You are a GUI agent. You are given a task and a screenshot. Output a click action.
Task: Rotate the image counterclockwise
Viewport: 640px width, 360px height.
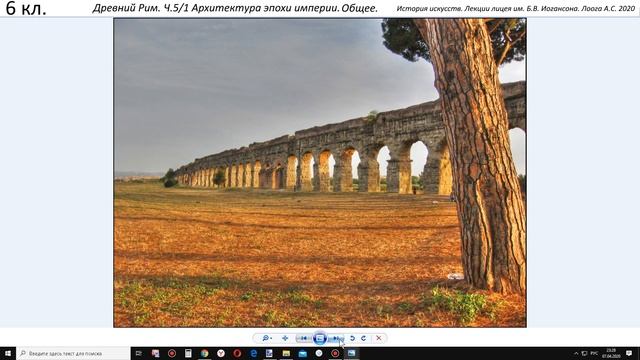pyautogui.click(x=352, y=338)
